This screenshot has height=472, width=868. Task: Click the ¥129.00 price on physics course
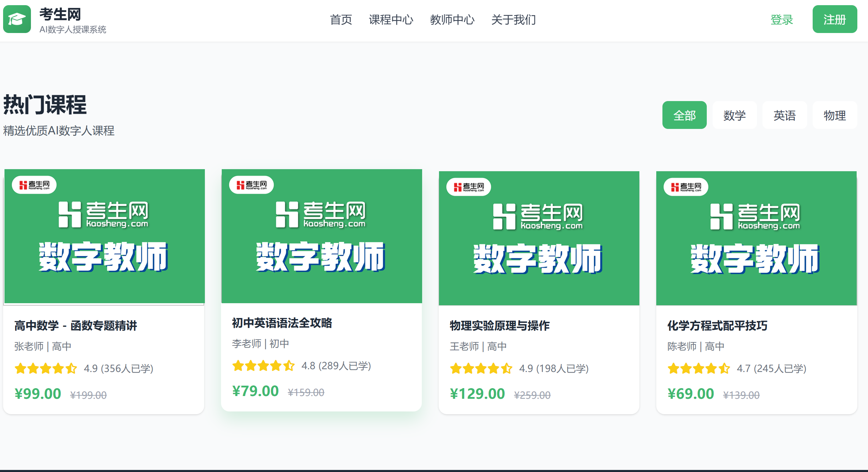[x=478, y=394]
